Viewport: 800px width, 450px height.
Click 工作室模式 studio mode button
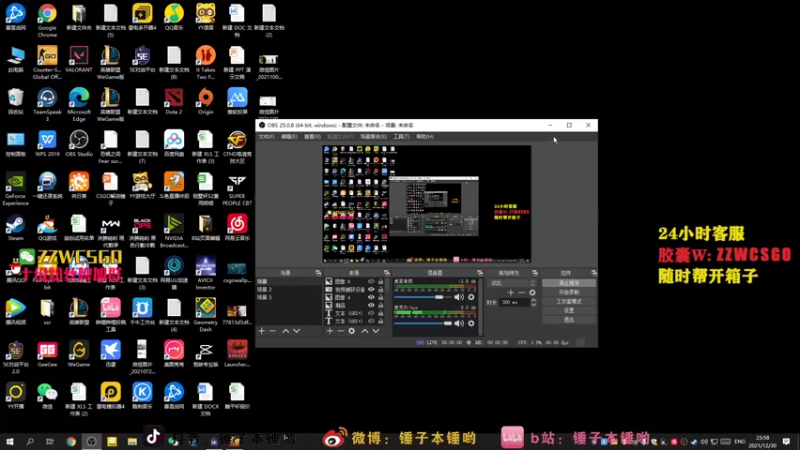(569, 302)
